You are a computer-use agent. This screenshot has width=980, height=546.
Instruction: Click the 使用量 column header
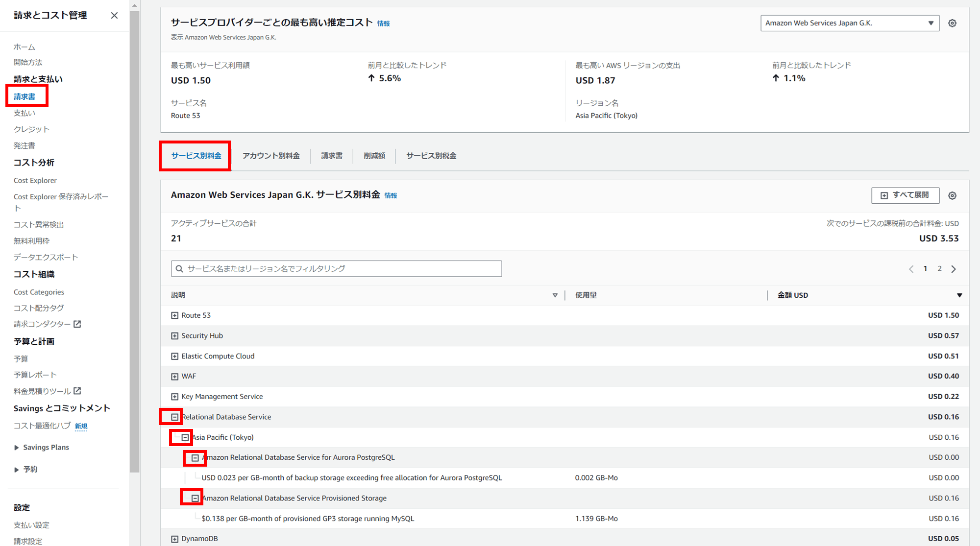(x=586, y=295)
